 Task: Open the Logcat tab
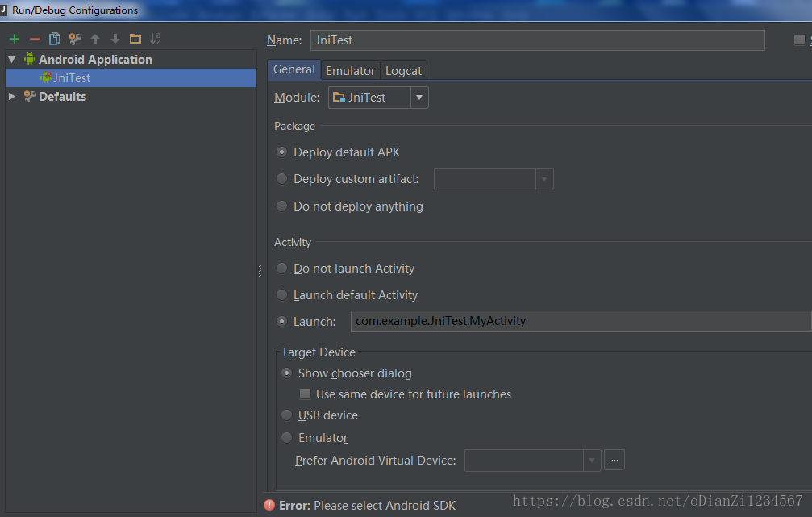[403, 70]
